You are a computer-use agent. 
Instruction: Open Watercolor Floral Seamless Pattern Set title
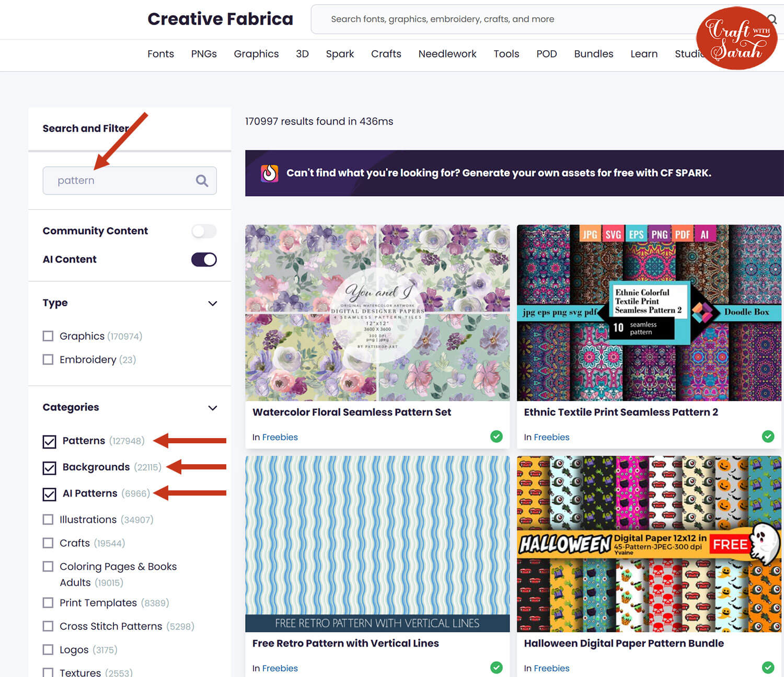point(352,412)
